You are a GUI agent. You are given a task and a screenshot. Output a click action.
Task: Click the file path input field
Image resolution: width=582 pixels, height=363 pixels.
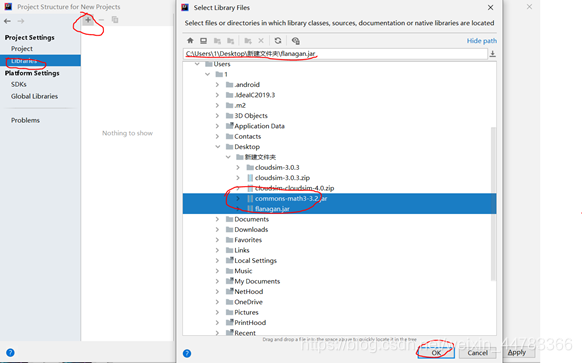(335, 54)
